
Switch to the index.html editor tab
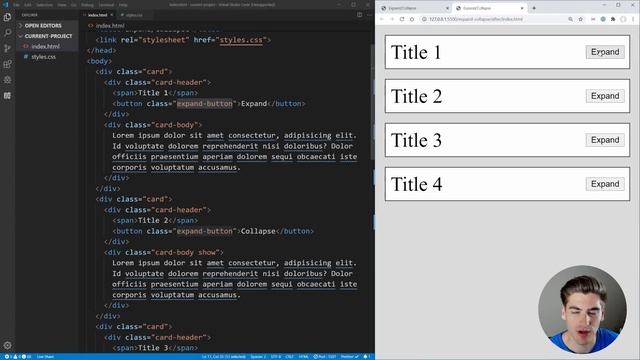point(97,15)
